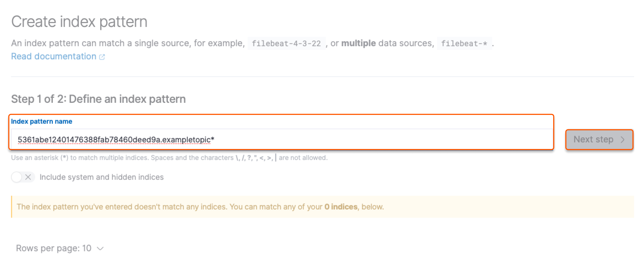Click the X icon beside the indices toggle
This screenshot has height=254, width=644.
coord(28,177)
